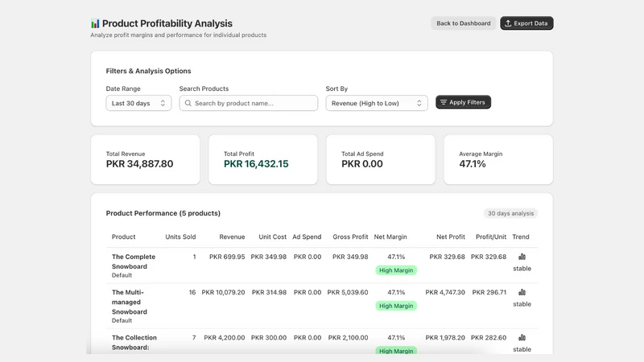Click trend chart icon for The Multi-managed Snowboard
The height and width of the screenshot is (362, 644).
[x=522, y=293]
